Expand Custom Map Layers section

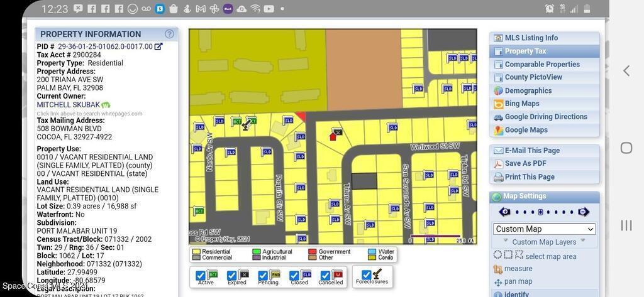[544, 242]
